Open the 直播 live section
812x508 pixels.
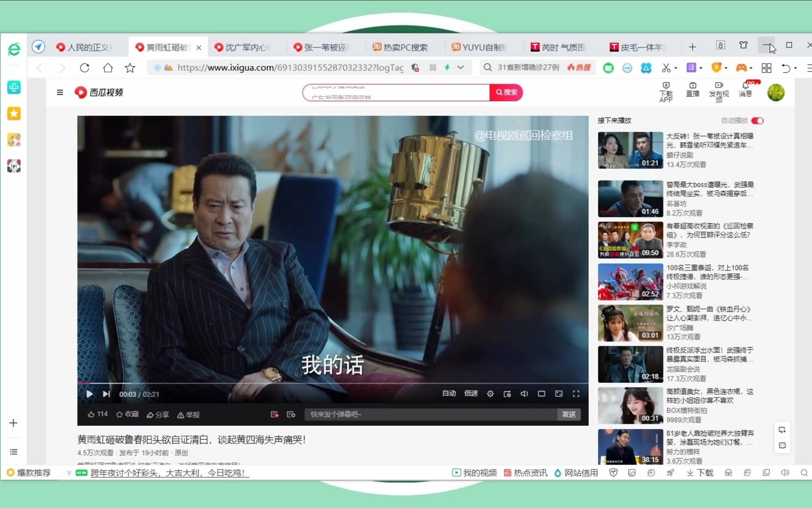693,89
